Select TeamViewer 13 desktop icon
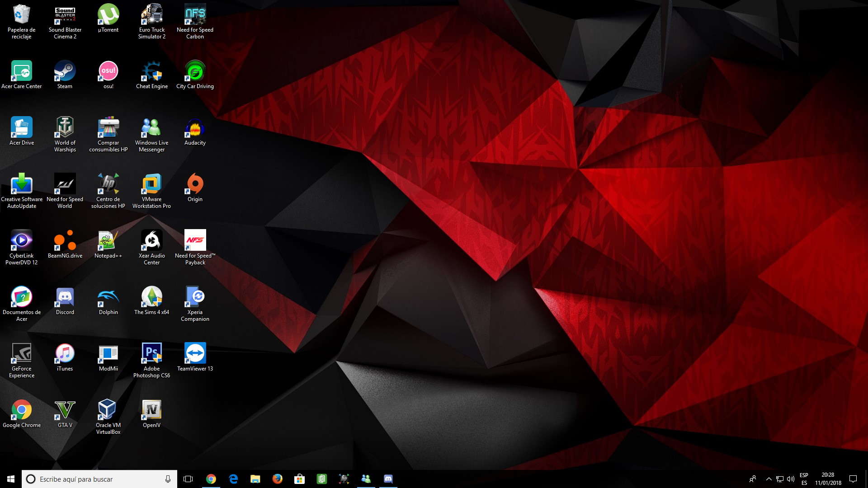868x488 pixels. pos(195,357)
